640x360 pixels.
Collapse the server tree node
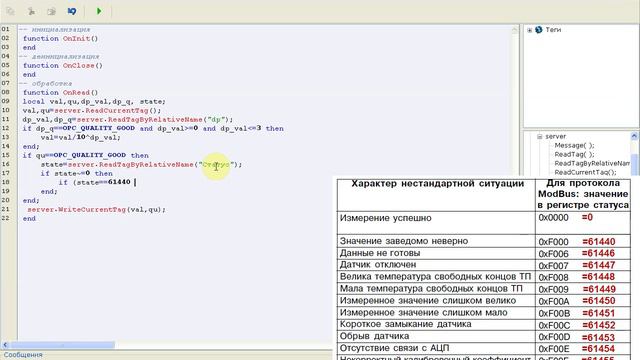[540, 137]
